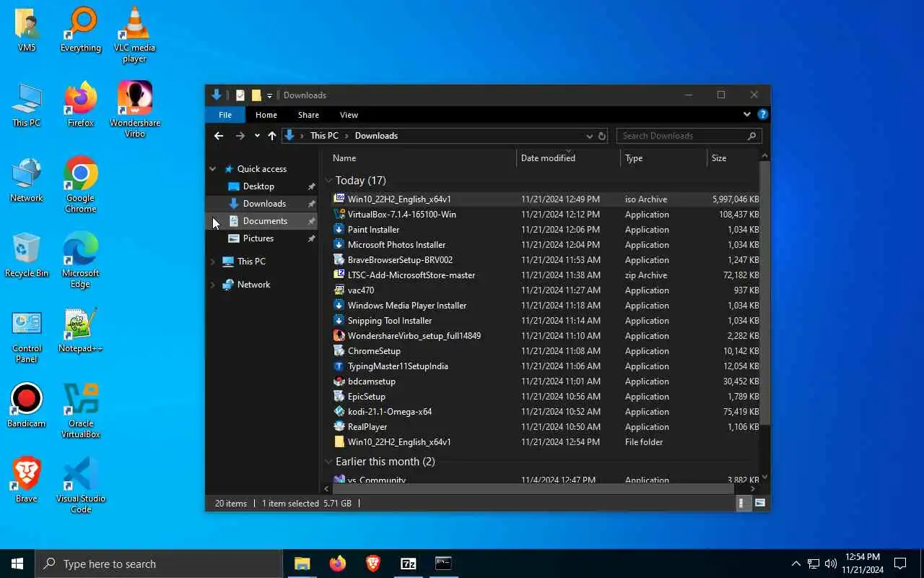
Task: Click This PC in the address bar
Action: pos(324,136)
